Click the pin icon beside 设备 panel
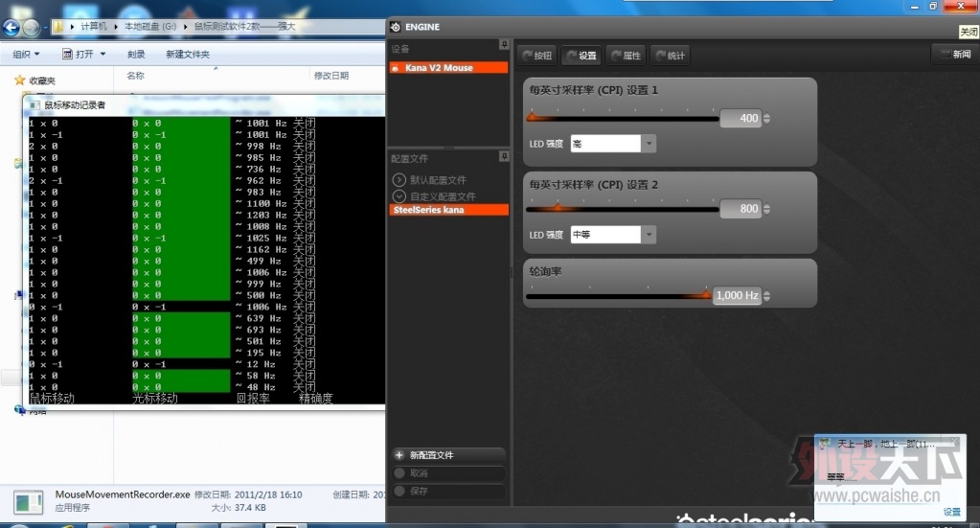 [x=504, y=44]
